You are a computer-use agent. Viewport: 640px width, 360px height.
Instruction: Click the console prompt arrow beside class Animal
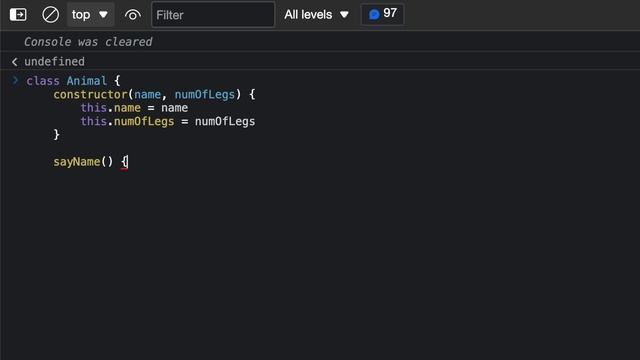15,80
